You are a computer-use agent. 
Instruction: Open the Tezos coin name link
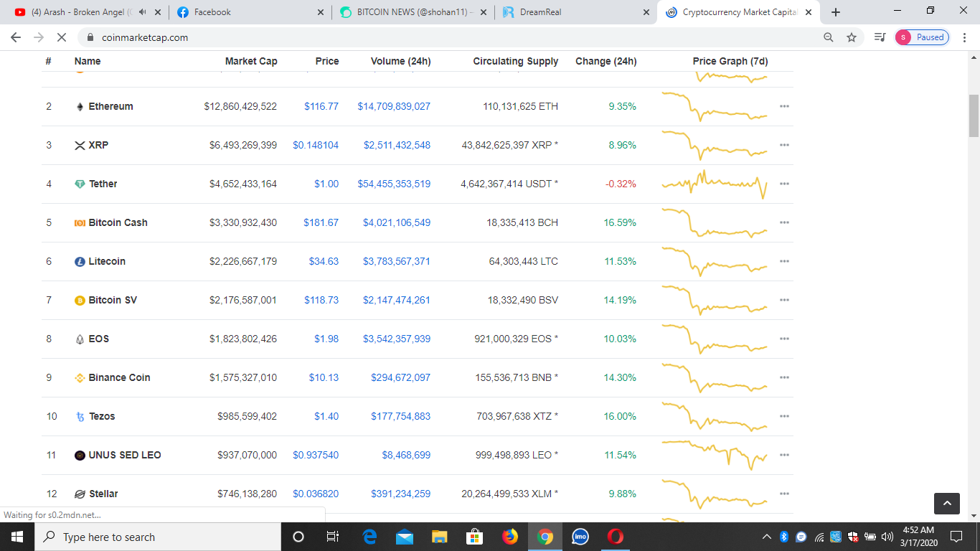(x=102, y=416)
